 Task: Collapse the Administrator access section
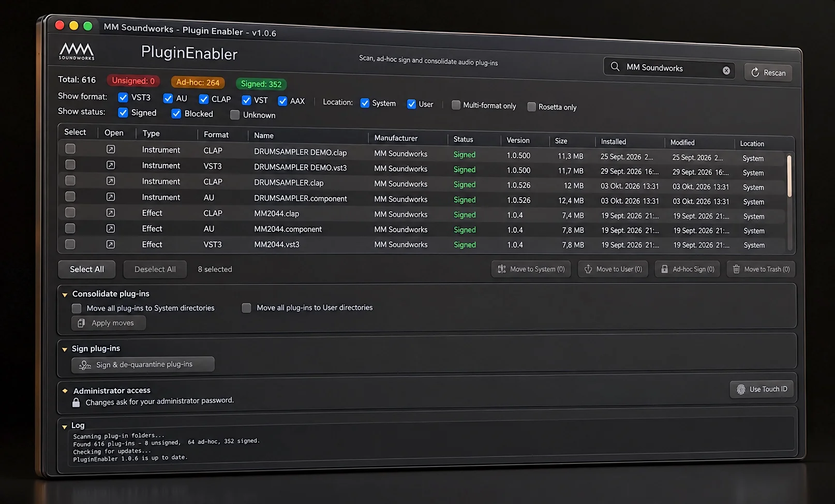click(x=65, y=391)
